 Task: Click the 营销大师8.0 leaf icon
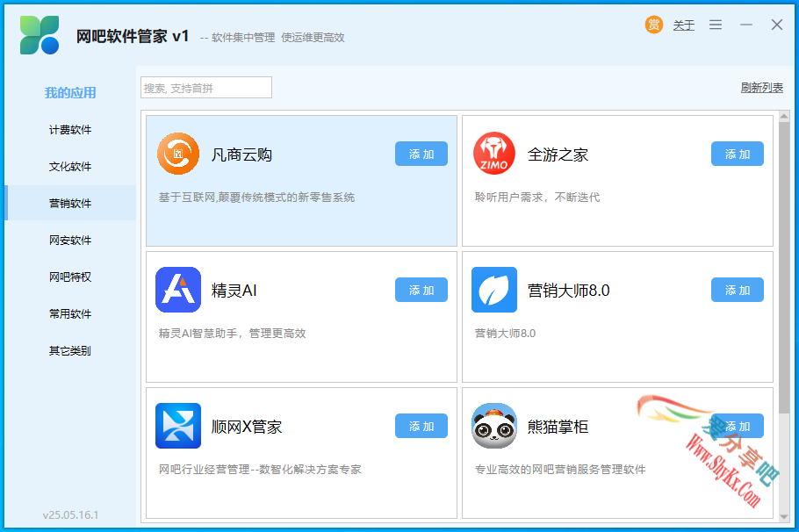[493, 290]
